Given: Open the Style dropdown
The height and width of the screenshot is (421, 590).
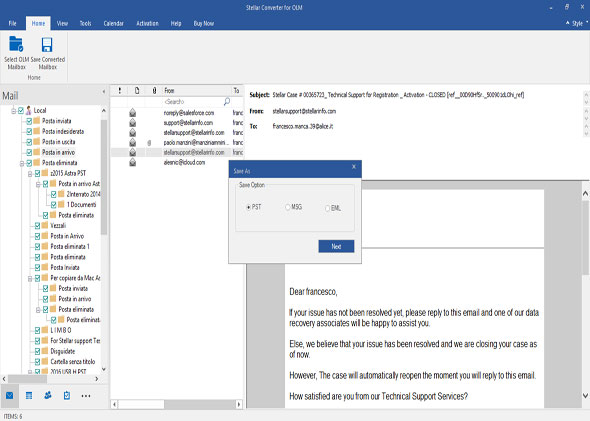Looking at the screenshot, I should point(578,23).
